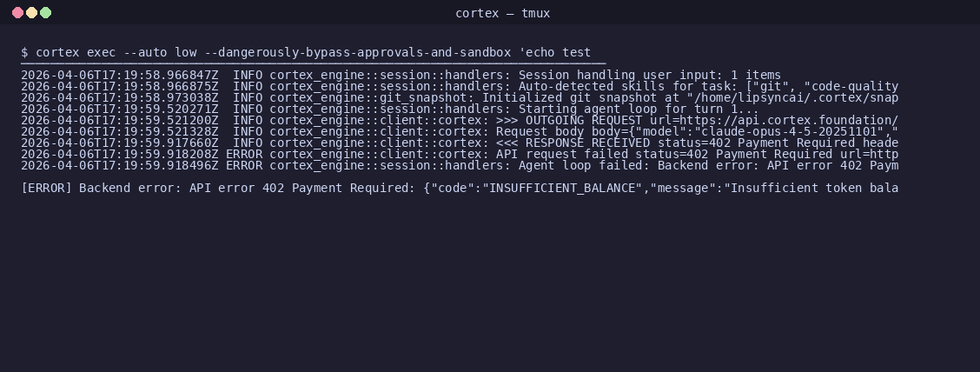
Task: Click the '--dangerously-bypass-approvals-and-sandbox' flag in command
Action: tap(358, 52)
